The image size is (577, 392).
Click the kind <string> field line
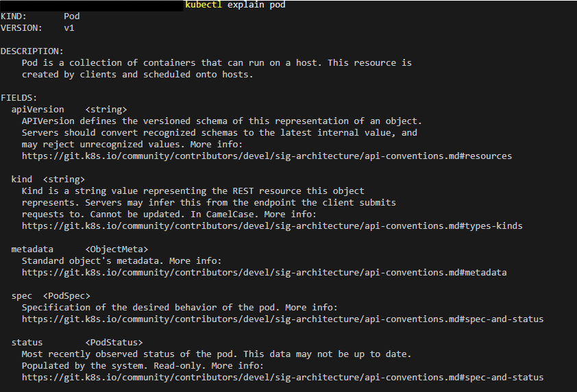pos(48,180)
